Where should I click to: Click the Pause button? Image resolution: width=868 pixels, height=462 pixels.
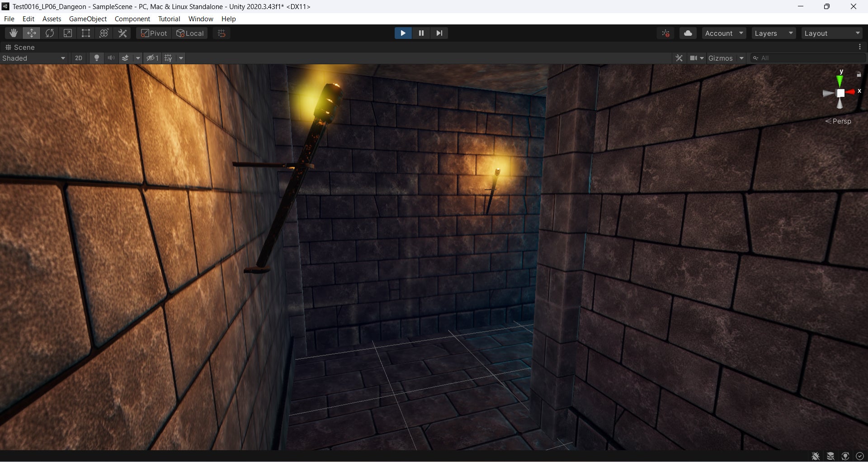pos(421,33)
